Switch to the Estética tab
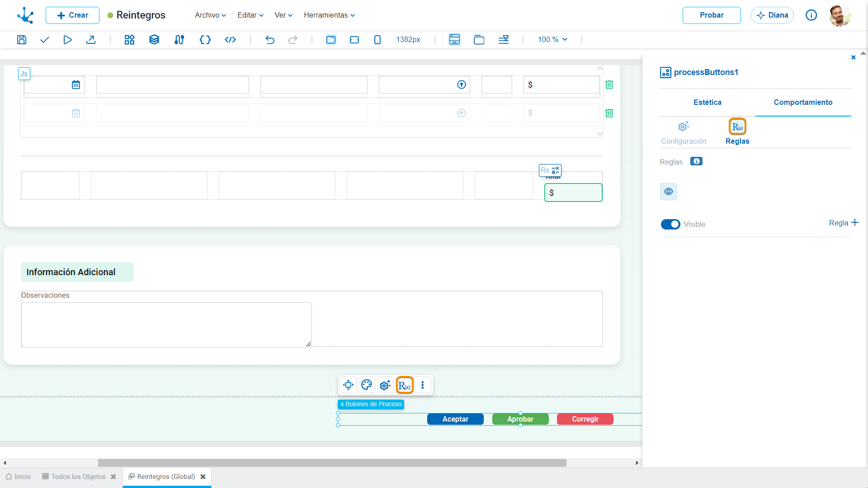This screenshot has height=488, width=868. click(x=708, y=103)
